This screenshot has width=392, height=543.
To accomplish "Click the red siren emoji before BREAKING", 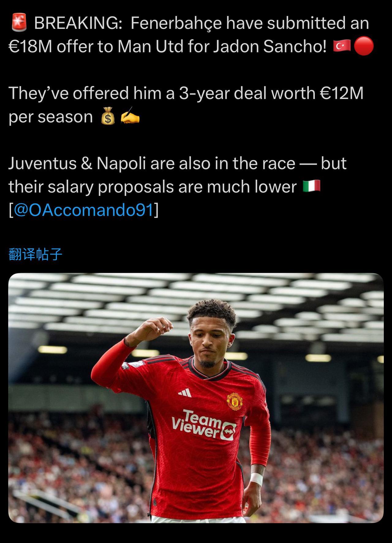I will [19, 23].
